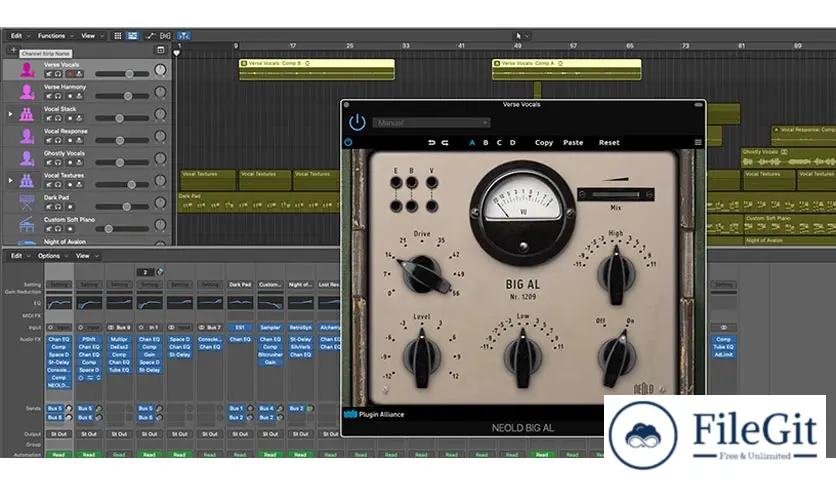836x484 pixels.
Task: Click the Verse Vocals pan knob
Action: point(160,70)
